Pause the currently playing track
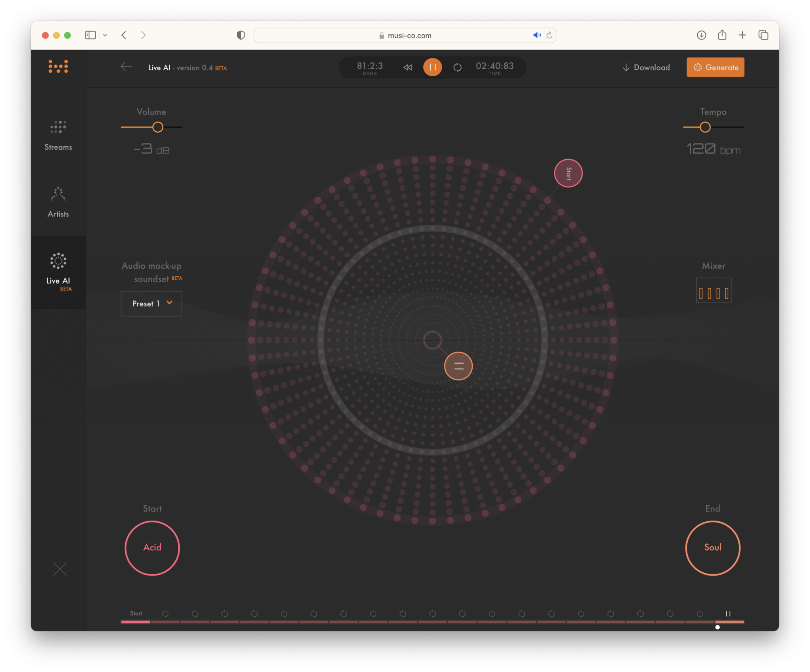Image resolution: width=810 pixels, height=672 pixels. [x=432, y=67]
